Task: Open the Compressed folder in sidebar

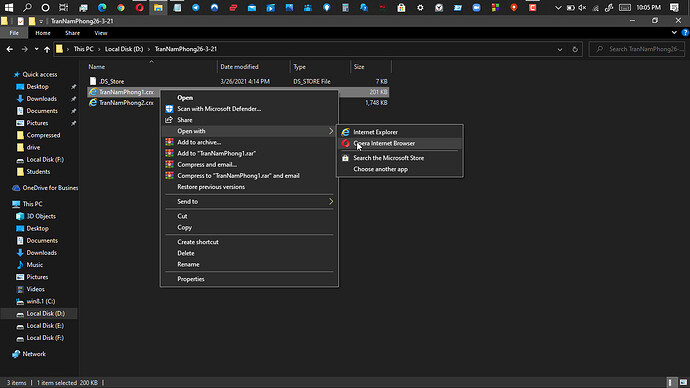Action: click(x=43, y=135)
